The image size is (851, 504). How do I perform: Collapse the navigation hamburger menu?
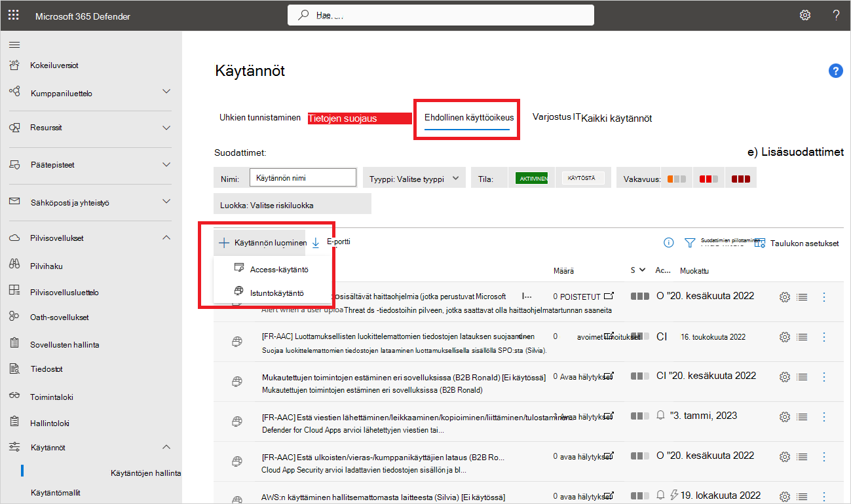click(x=14, y=45)
